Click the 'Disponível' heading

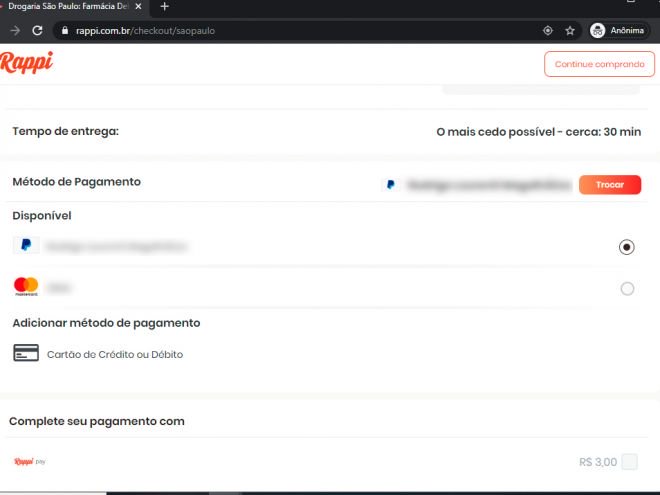42,216
